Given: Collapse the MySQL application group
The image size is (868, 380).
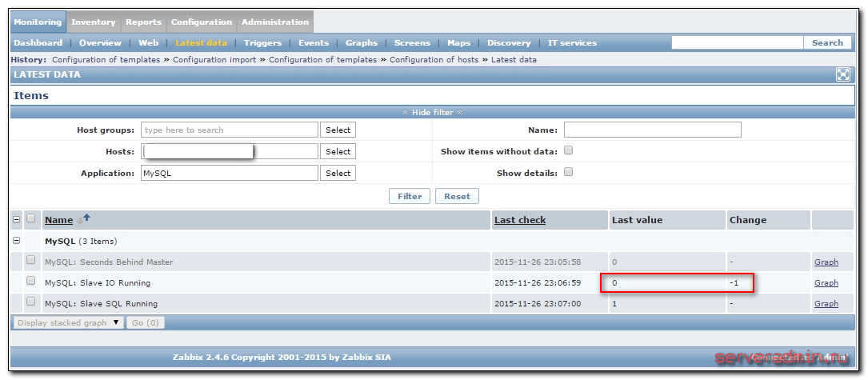Looking at the screenshot, I should [17, 240].
